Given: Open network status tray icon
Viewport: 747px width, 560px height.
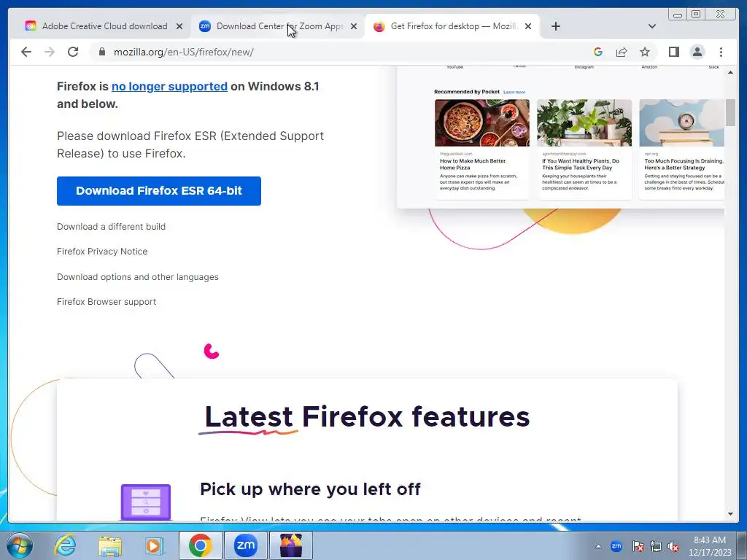Looking at the screenshot, I should click(x=656, y=547).
